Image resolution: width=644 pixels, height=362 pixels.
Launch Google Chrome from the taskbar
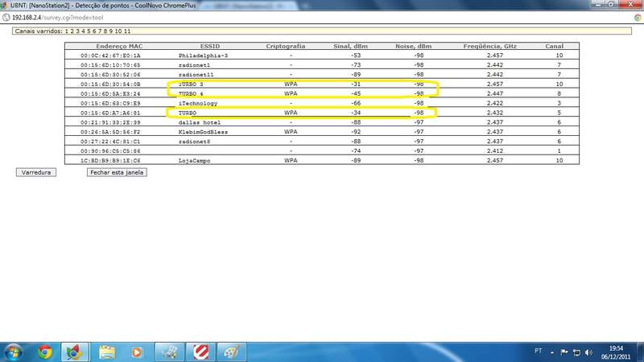coord(45,352)
